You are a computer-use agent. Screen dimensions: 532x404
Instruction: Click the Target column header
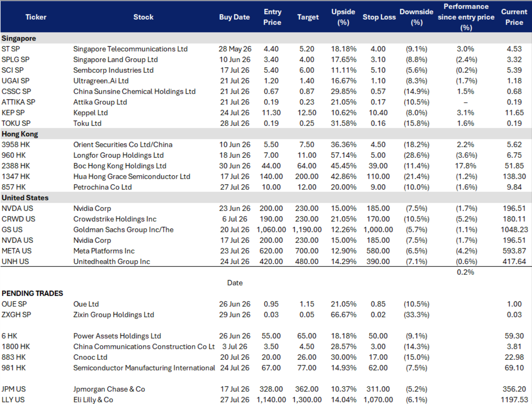[x=308, y=17]
